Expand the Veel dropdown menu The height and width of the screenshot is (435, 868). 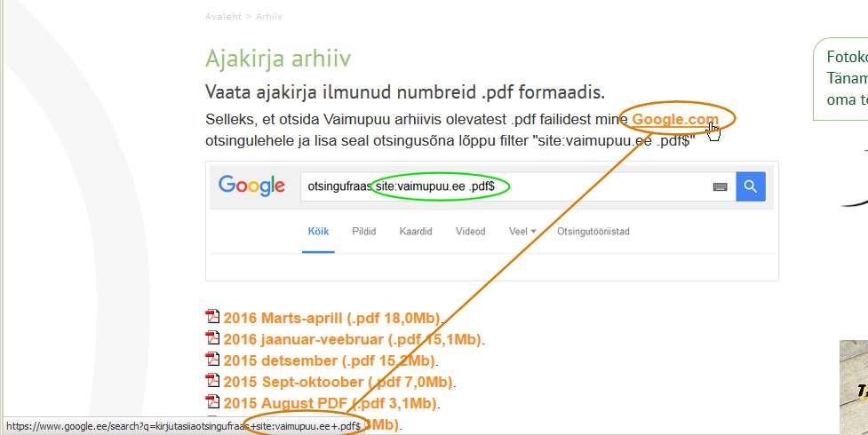point(522,232)
